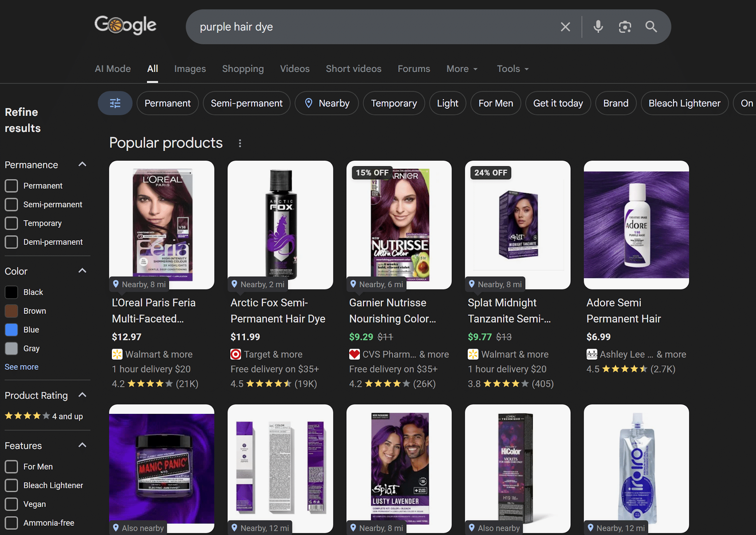This screenshot has width=756, height=535.
Task: Apply the Semi-permanent filter chip
Action: click(247, 103)
